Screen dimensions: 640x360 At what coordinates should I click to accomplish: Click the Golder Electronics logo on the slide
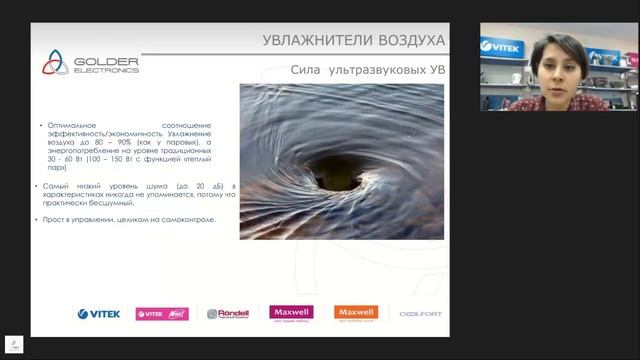coord(91,62)
